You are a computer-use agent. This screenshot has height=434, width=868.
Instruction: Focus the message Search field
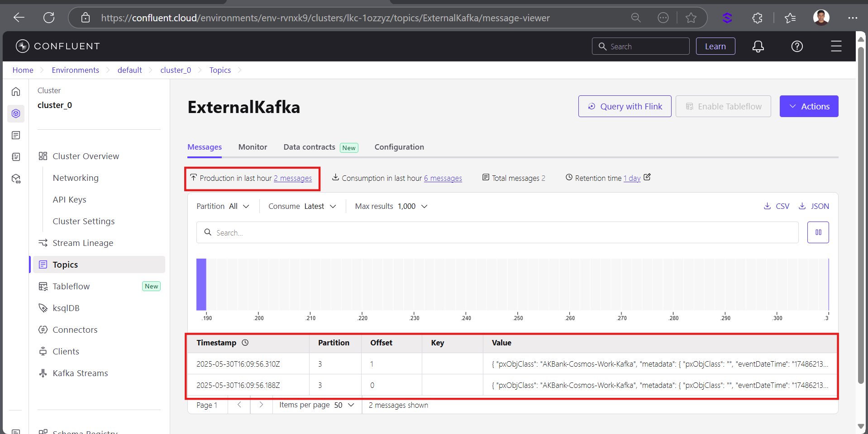tap(497, 232)
